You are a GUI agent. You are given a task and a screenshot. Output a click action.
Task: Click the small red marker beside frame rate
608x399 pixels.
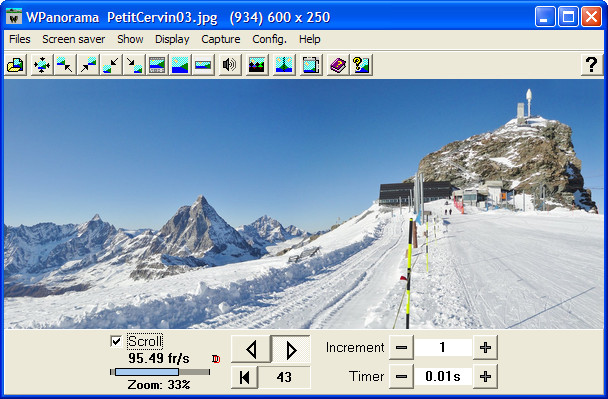point(216,359)
